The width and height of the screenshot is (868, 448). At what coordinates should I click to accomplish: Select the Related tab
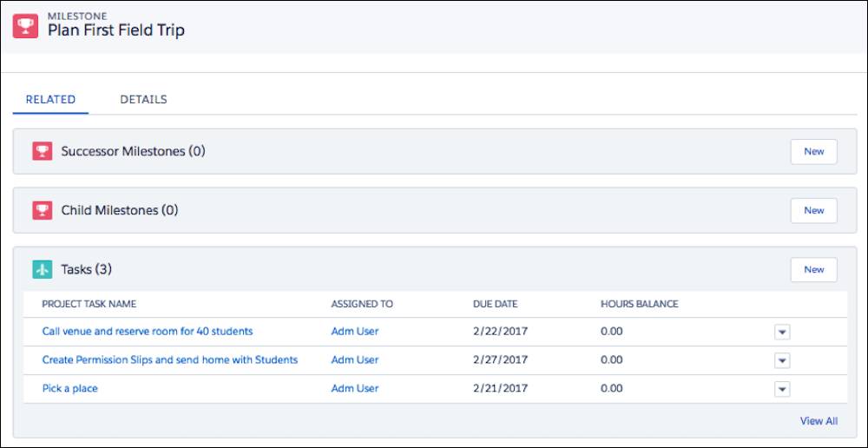coord(50,100)
